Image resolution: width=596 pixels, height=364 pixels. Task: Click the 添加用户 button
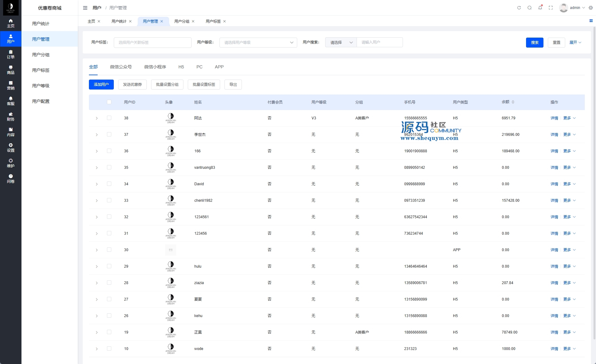coord(101,85)
